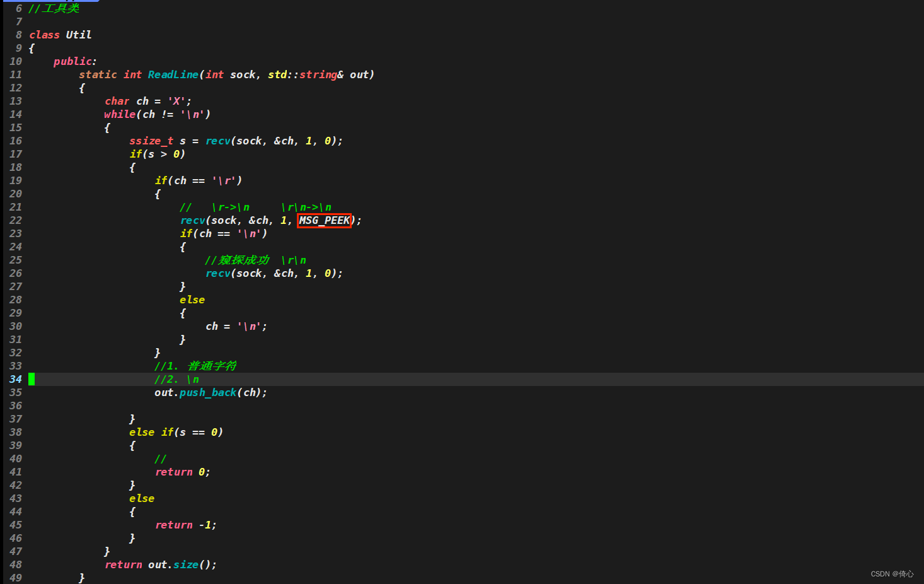This screenshot has width=924, height=584.
Task: Click line number 8 in the gutter
Action: click(x=19, y=35)
